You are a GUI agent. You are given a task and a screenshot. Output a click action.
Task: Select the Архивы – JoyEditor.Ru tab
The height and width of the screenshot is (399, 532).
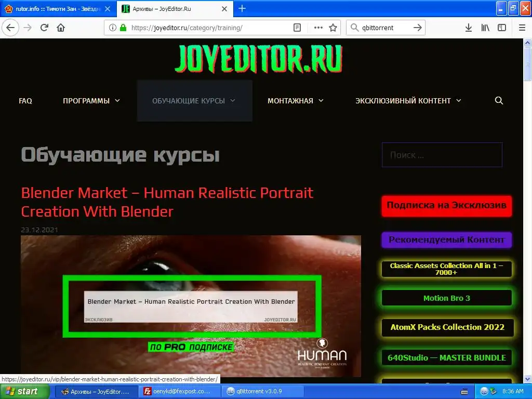[175, 9]
